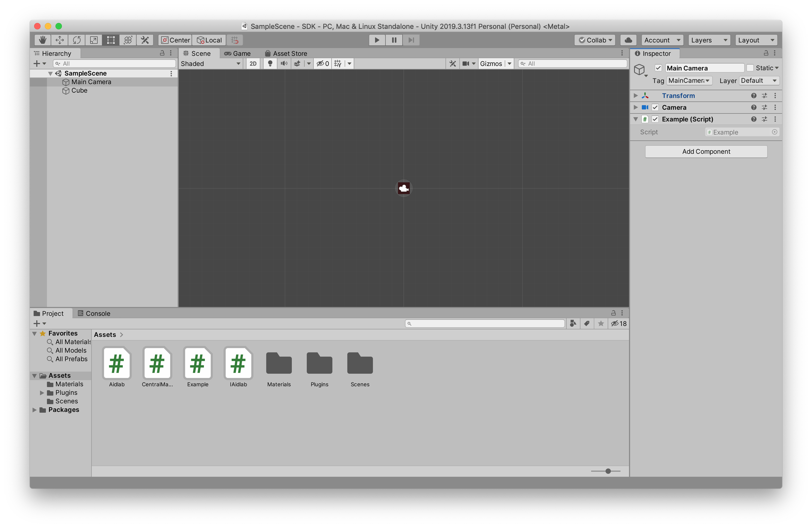Click the Example script asset icon
Image resolution: width=812 pixels, height=528 pixels.
pyautogui.click(x=198, y=364)
